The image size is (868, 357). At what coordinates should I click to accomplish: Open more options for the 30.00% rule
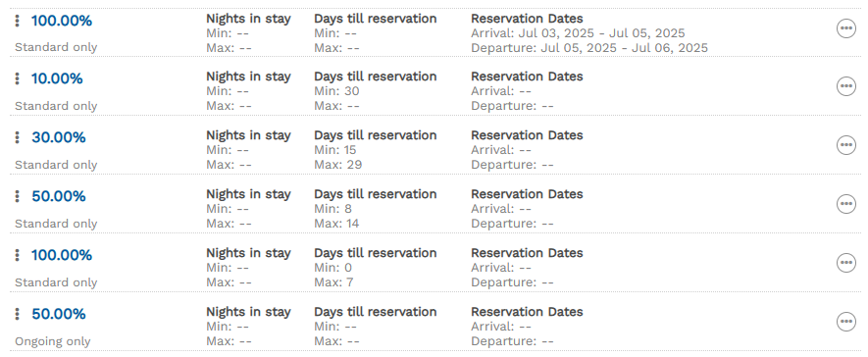point(845,145)
